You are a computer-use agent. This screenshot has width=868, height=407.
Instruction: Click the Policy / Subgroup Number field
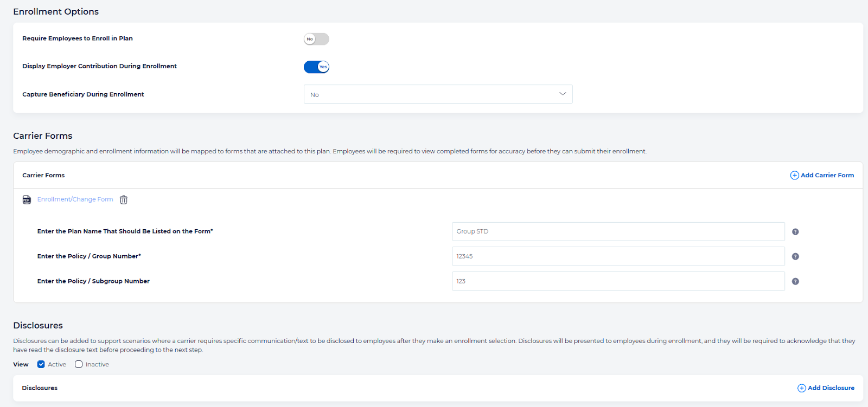coord(618,281)
